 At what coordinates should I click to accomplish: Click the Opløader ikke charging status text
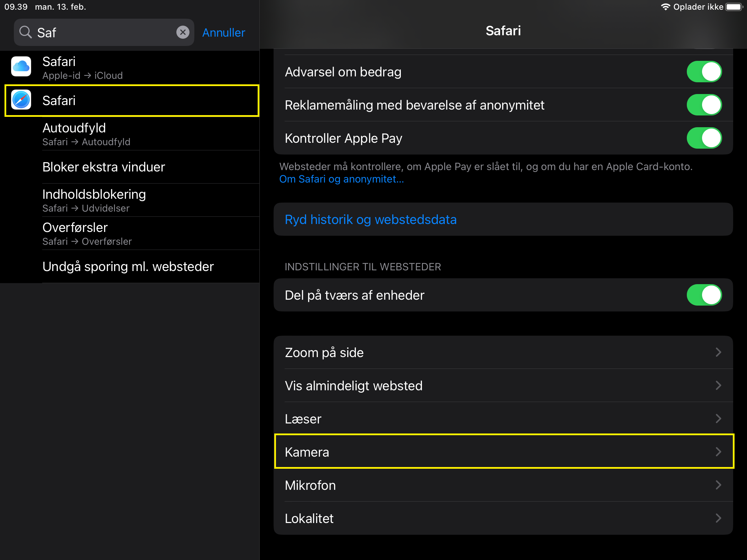pos(698,7)
